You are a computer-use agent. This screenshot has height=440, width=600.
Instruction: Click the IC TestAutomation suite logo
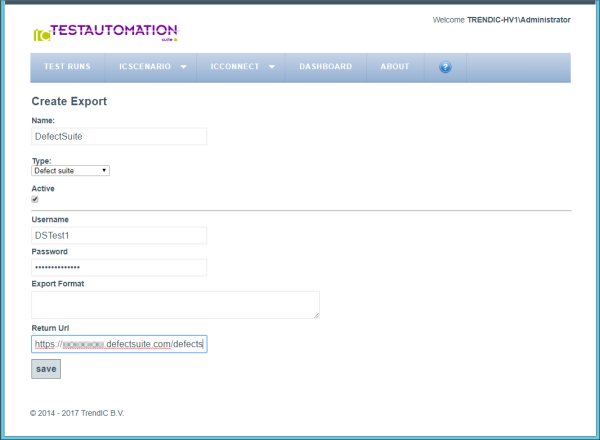coord(105,34)
